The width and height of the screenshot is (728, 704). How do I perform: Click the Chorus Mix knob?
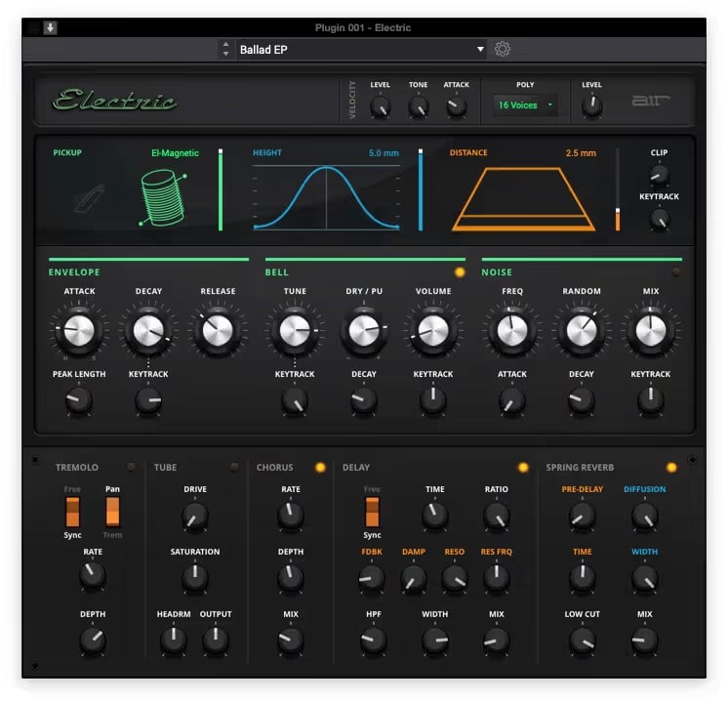(291, 640)
